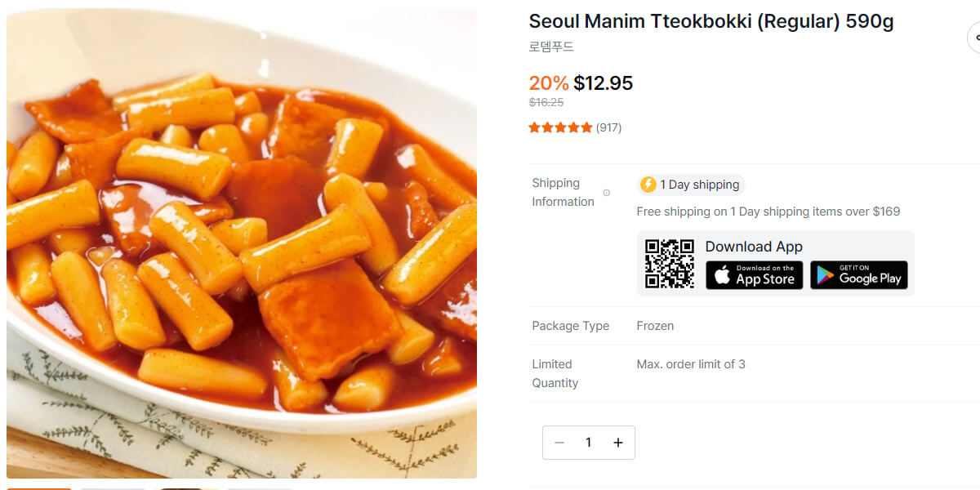This screenshot has height=490, width=980.
Task: Click the 1 Day shipping badge
Action: [x=690, y=185]
